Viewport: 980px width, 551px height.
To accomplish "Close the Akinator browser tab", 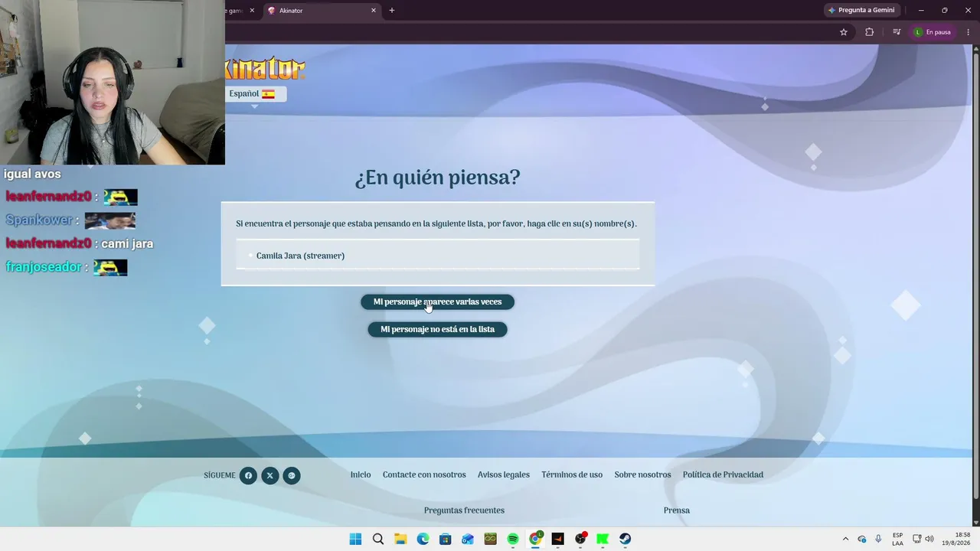I will 374,11.
